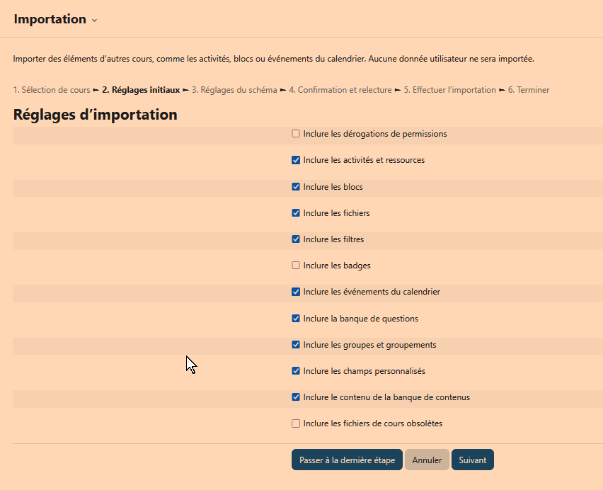Check 'Inclure les badges' box
The height and width of the screenshot is (490, 603).
pos(296,265)
